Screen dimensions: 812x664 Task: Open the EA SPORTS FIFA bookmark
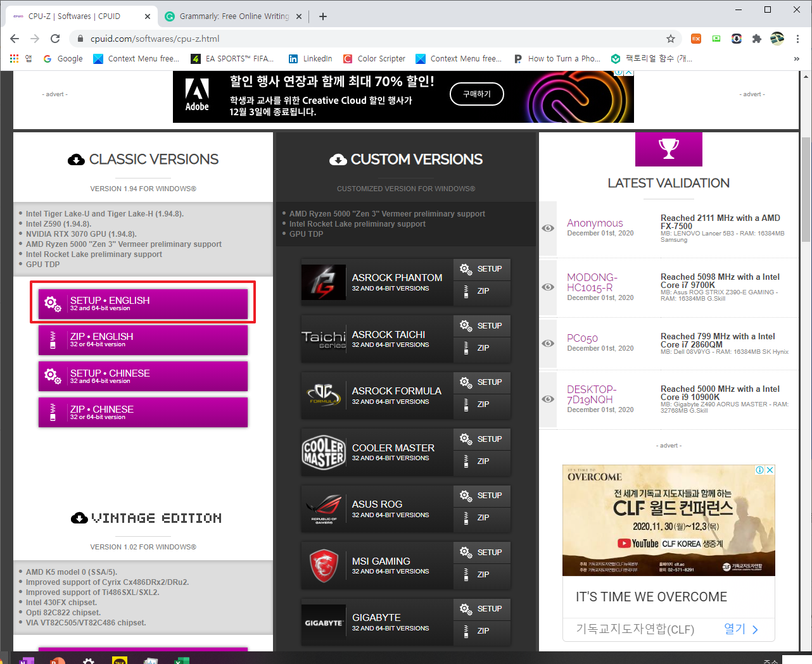(232, 59)
